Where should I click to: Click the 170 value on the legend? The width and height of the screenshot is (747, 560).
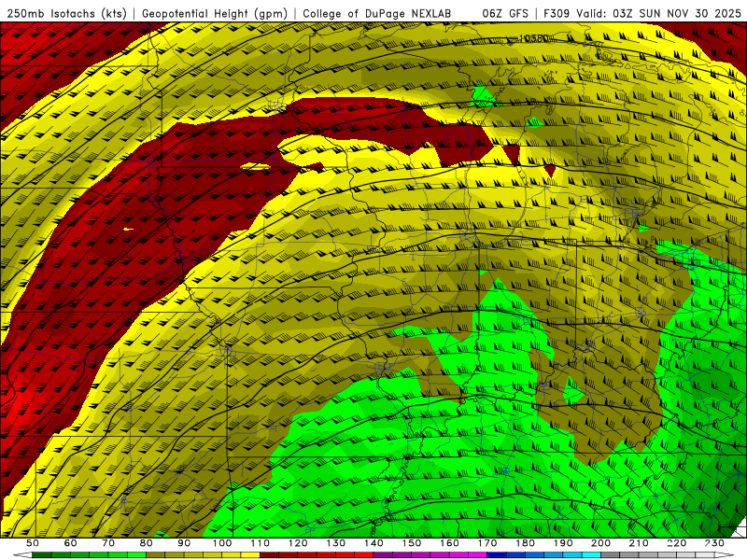(487, 543)
